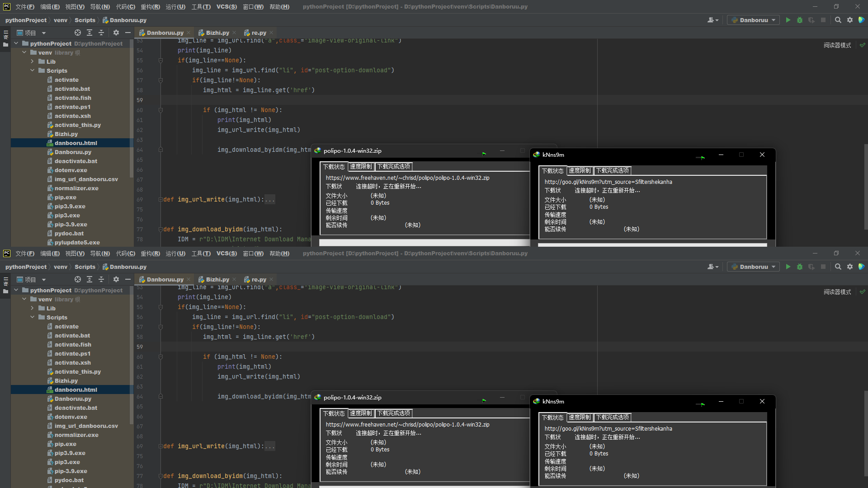Collapse the Scripts folder in the lower project tree
The image size is (868, 488).
tap(32, 317)
